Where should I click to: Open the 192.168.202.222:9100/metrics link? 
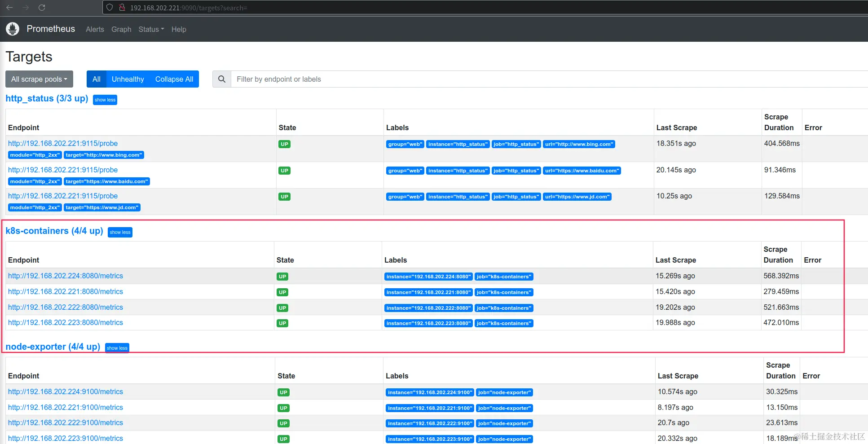[66, 422]
